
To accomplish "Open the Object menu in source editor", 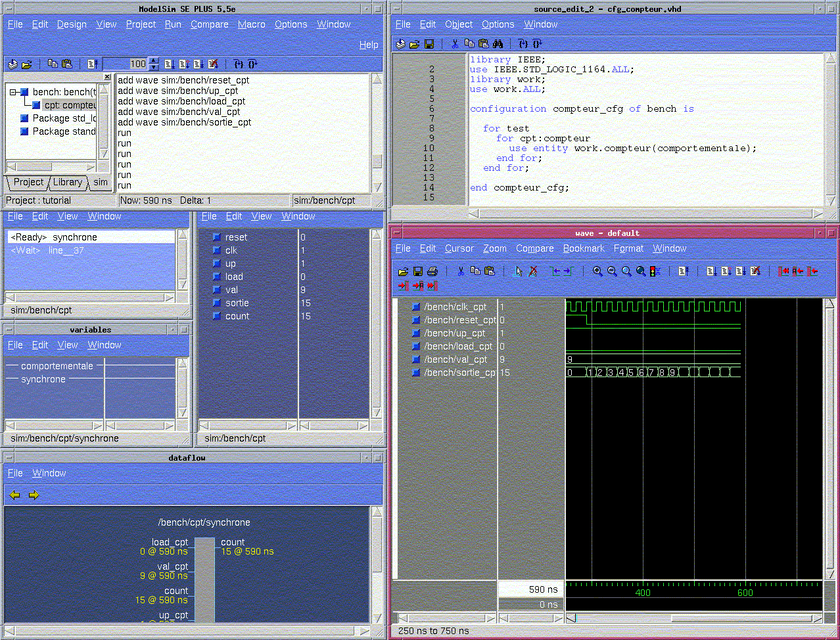I will tap(459, 24).
